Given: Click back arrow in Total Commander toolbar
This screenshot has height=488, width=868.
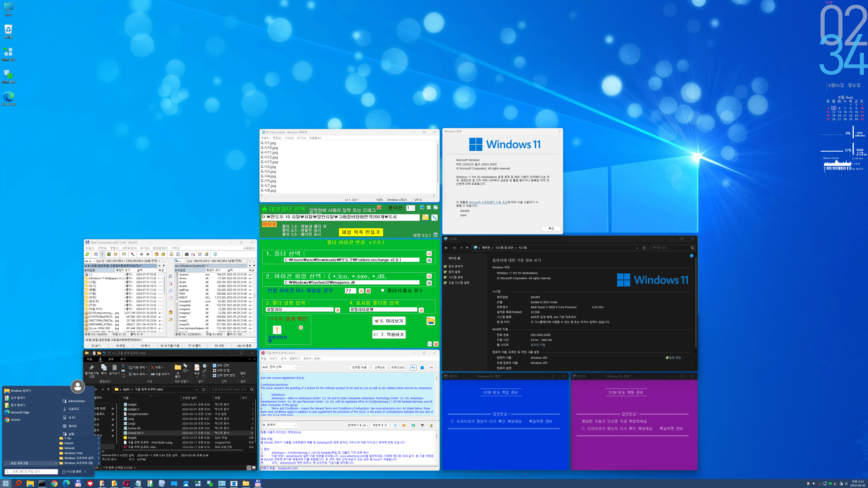Looking at the screenshot, I should point(142,254).
